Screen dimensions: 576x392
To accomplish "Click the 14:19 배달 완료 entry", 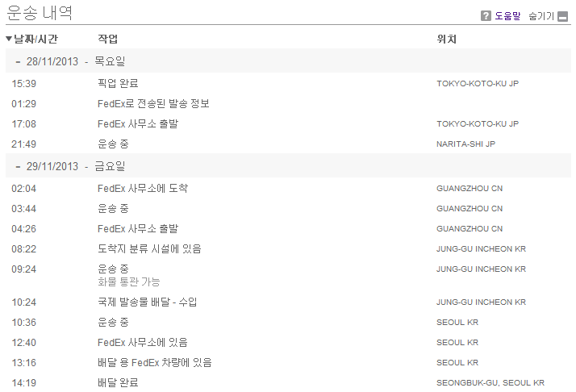I will 118,382.
